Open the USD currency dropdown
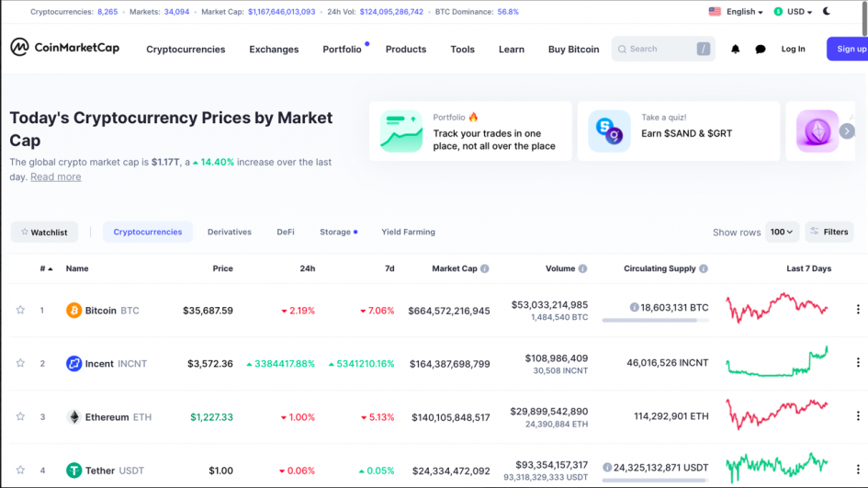This screenshot has width=868, height=488. [799, 11]
